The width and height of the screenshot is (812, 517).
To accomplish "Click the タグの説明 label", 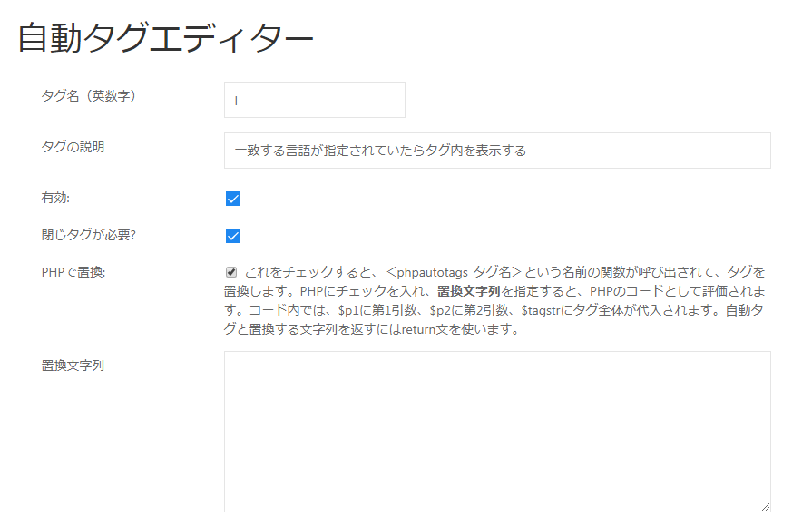I will coord(73,147).
